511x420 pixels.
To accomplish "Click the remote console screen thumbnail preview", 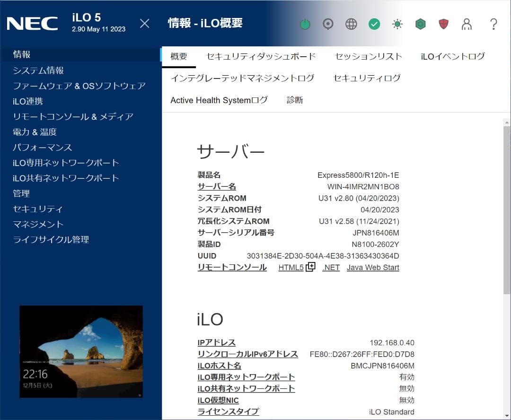I will pyautogui.click(x=81, y=351).
